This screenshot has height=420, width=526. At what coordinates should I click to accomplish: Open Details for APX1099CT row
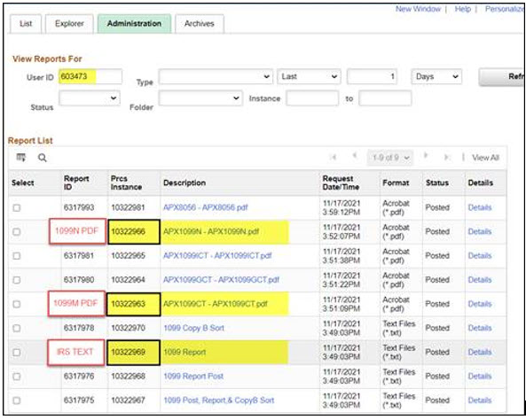(x=480, y=304)
